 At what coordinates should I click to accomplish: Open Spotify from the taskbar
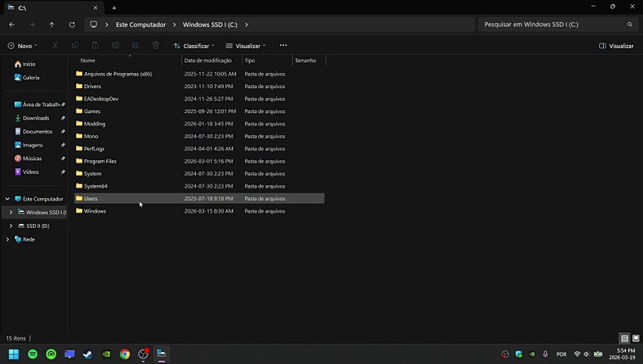[32, 354]
